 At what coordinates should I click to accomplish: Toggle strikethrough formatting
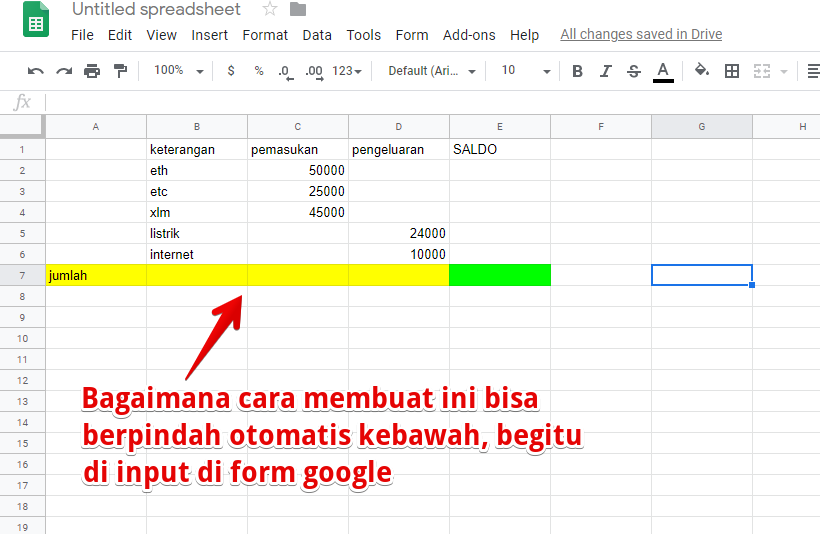tap(633, 71)
